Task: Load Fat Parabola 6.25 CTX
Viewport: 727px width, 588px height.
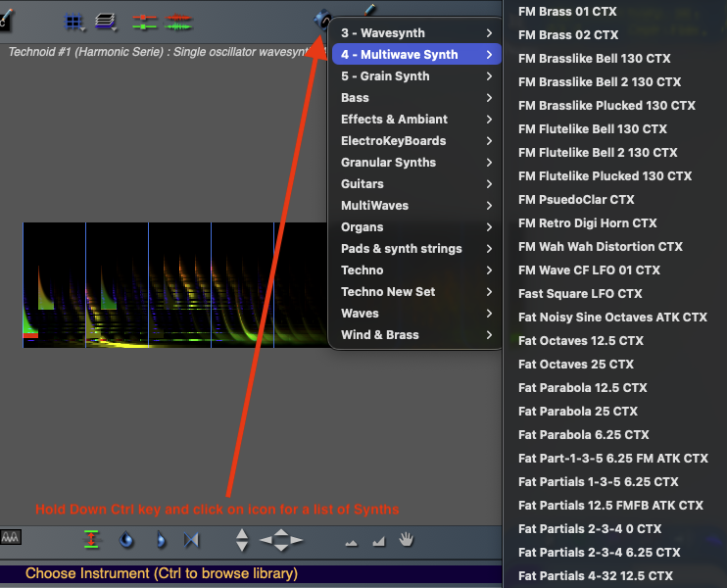Action: click(583, 435)
